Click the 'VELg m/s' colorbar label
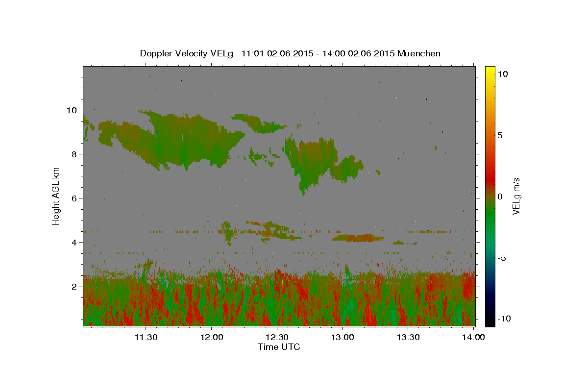The height and width of the screenshot is (392, 588). point(516,196)
